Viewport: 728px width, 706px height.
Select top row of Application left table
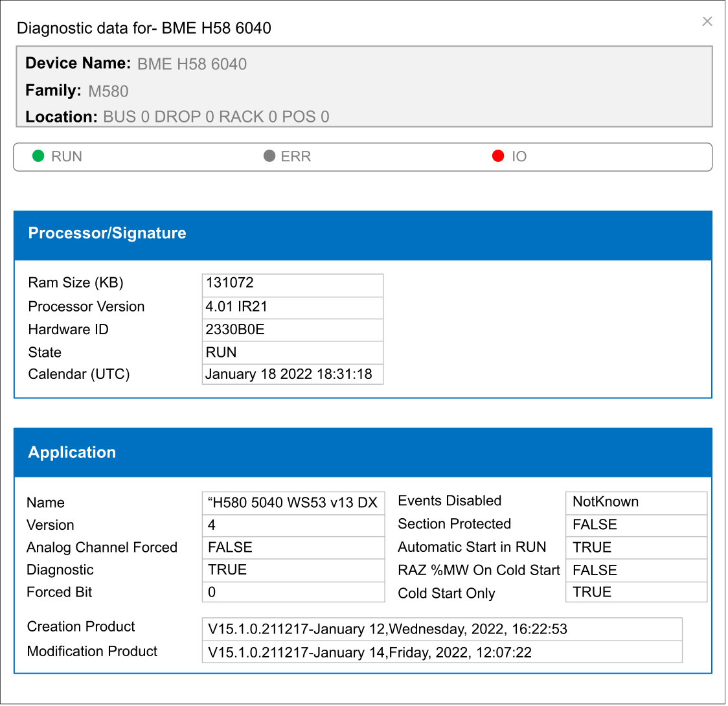tap(293, 503)
